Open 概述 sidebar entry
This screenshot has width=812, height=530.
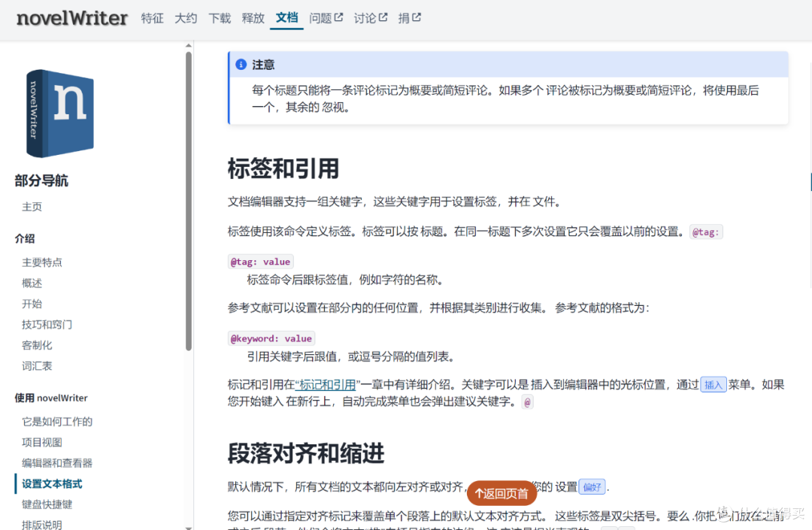pyautogui.click(x=32, y=283)
